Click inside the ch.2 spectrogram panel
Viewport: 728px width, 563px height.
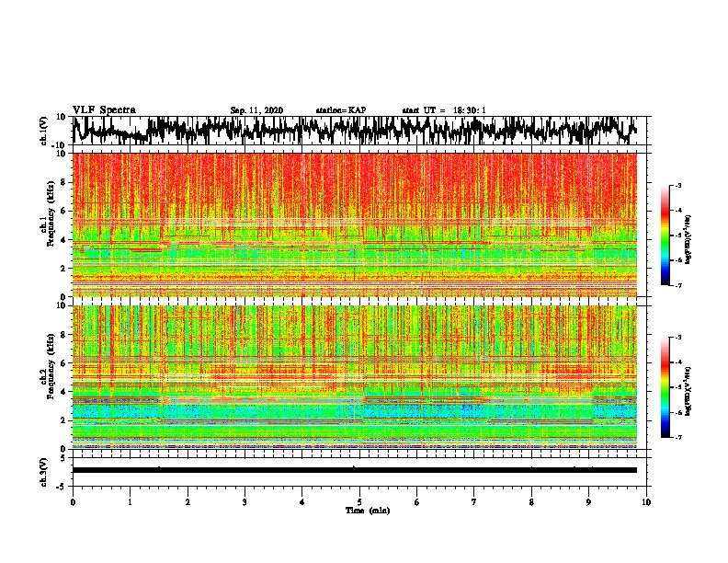(354, 377)
